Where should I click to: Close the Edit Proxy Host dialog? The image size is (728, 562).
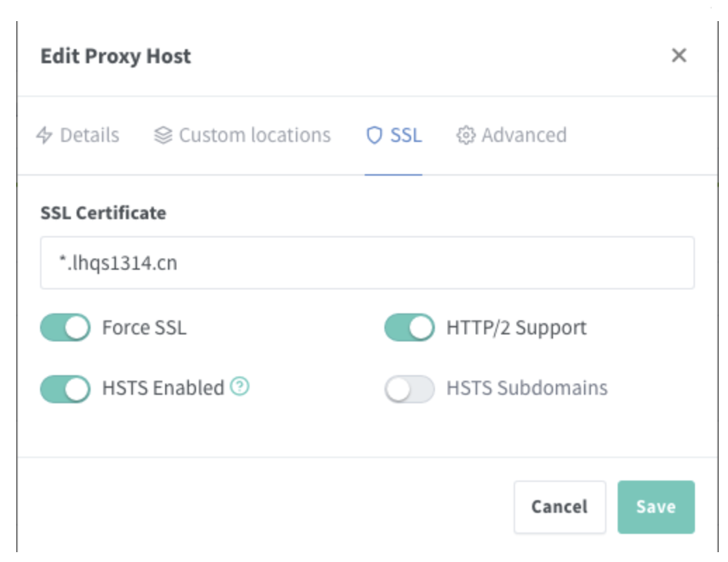(x=679, y=56)
